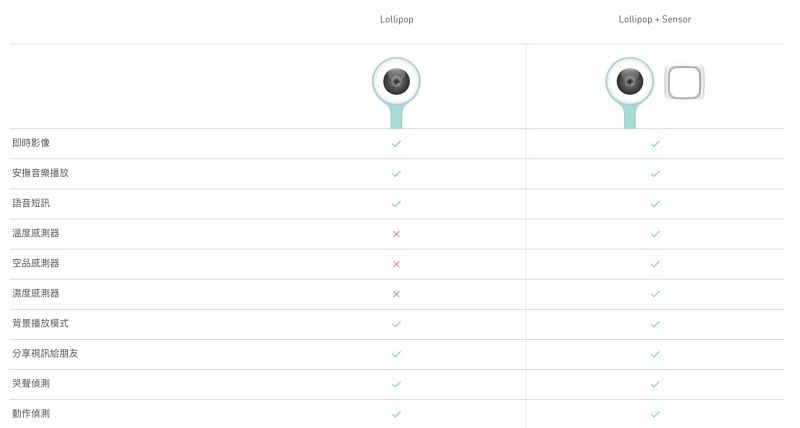The image size is (800, 428).
Task: Click Lollipop red cross for 濕度感測器
Action: click(x=396, y=293)
